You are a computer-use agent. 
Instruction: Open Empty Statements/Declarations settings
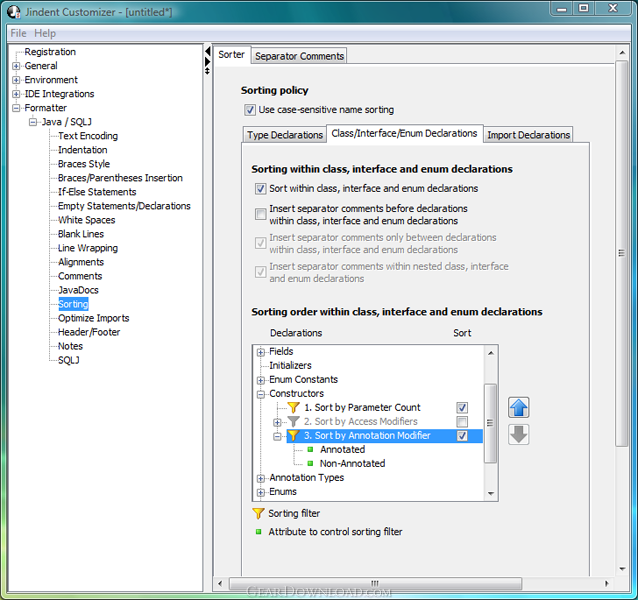pyautogui.click(x=124, y=206)
